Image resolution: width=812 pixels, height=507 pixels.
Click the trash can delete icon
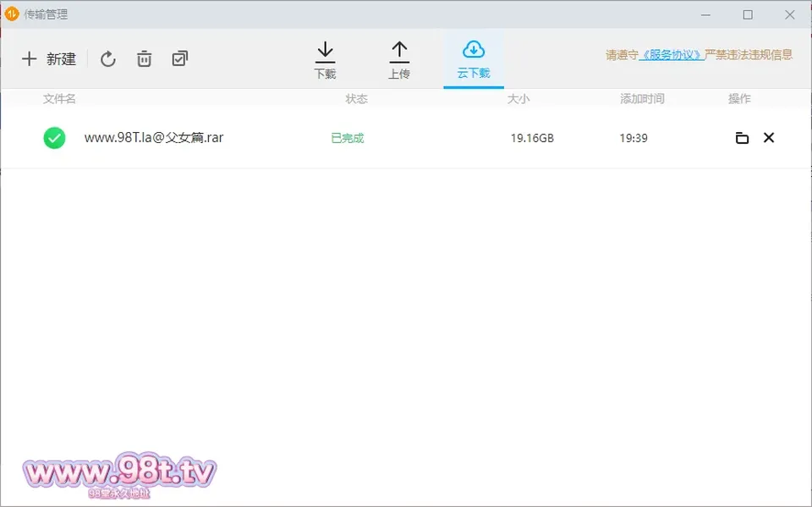click(144, 58)
